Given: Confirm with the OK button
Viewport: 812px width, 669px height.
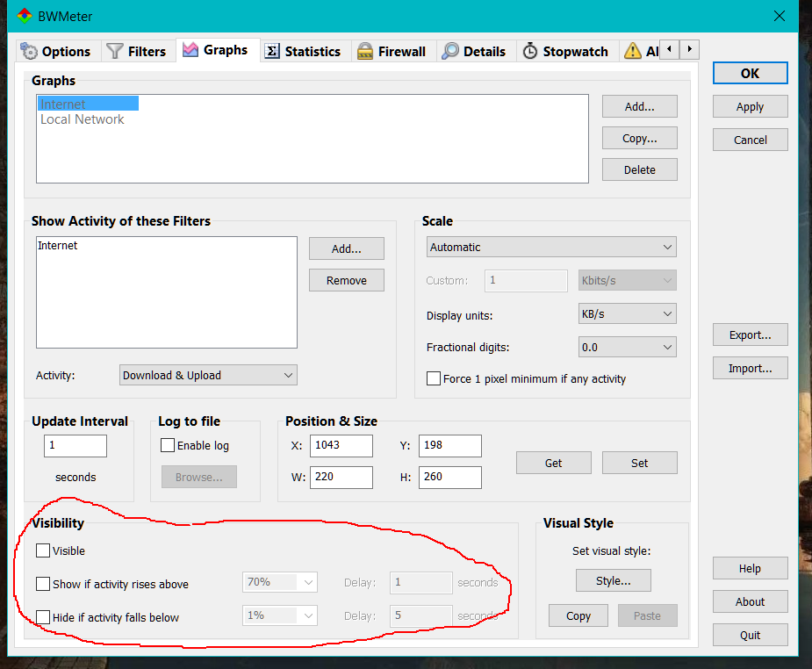Looking at the screenshot, I should 750,73.
